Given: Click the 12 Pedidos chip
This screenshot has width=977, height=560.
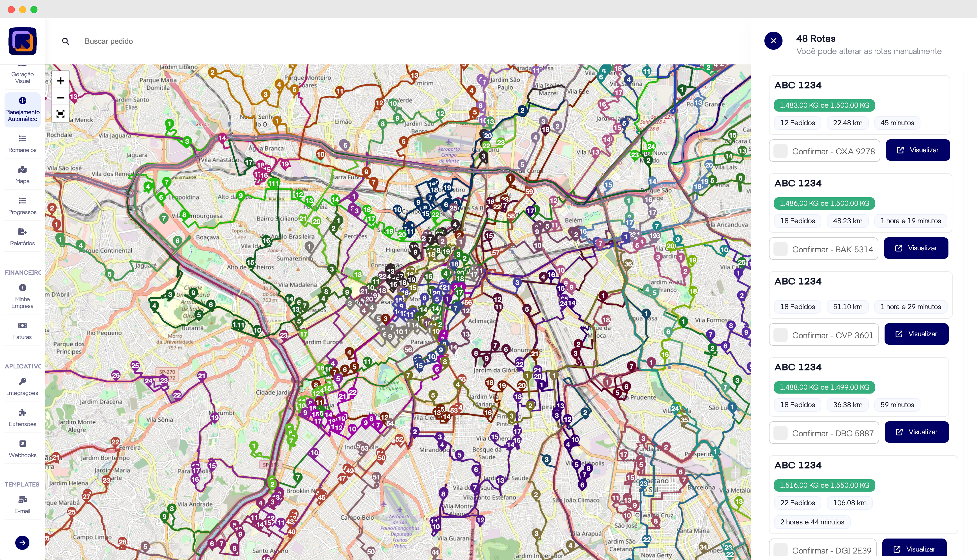Looking at the screenshot, I should point(798,123).
